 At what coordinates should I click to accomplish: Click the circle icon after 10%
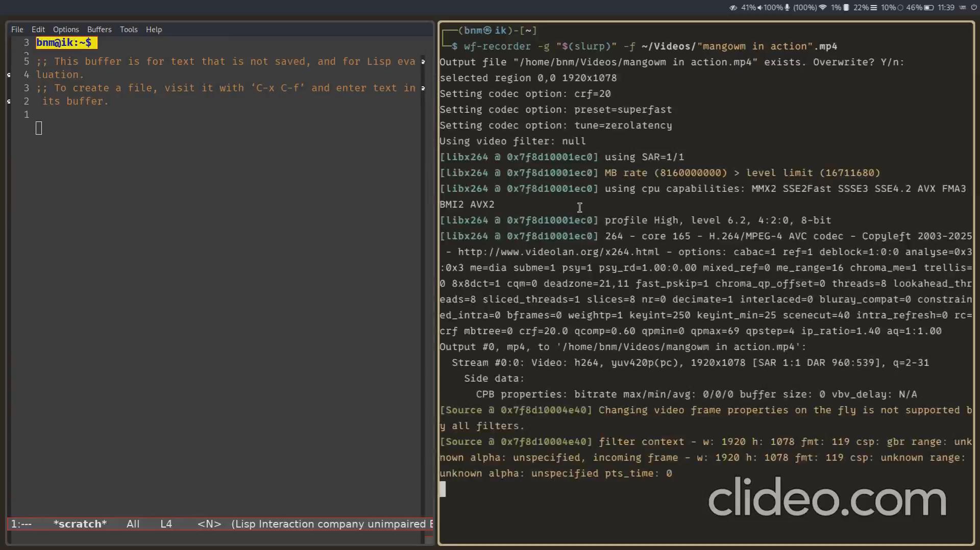pos(900,8)
